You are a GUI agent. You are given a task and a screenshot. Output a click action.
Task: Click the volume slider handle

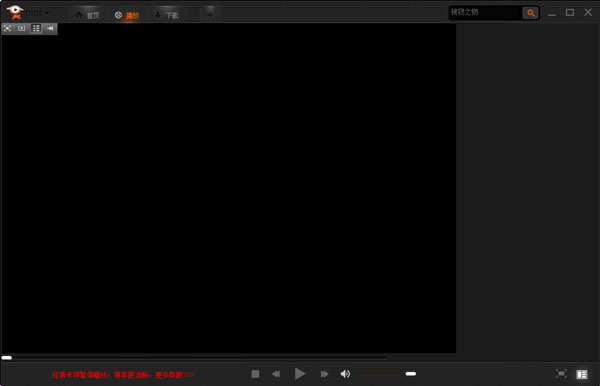click(411, 374)
